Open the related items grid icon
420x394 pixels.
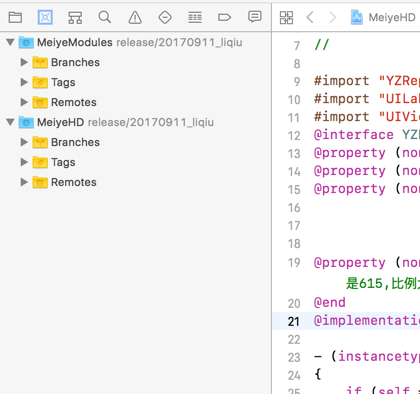coord(286,17)
